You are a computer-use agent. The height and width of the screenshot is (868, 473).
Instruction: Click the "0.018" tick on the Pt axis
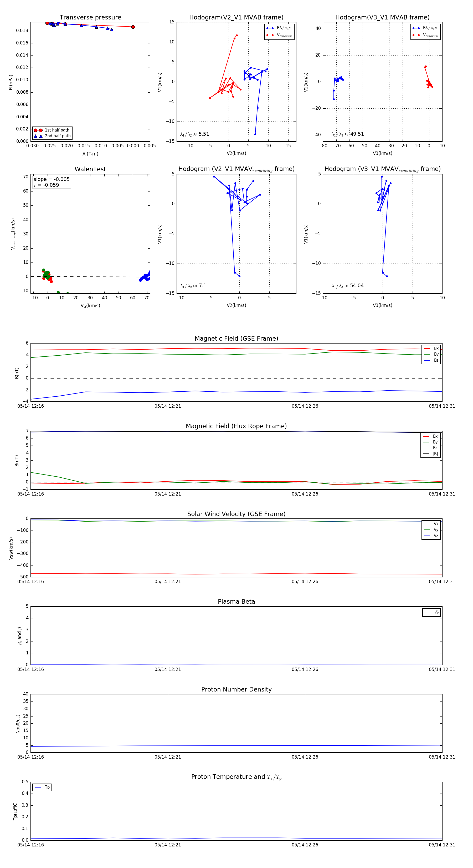pyautogui.click(x=22, y=31)
